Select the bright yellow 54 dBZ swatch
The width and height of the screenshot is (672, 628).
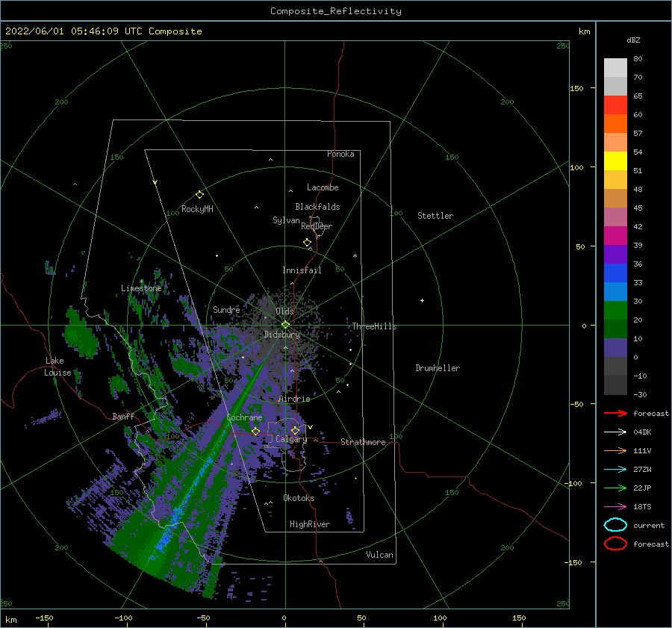coord(615,161)
